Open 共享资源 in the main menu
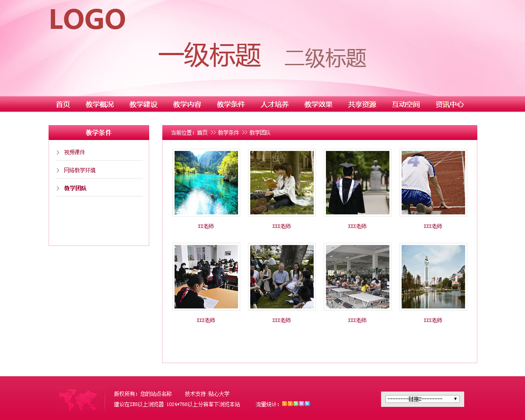 pos(362,105)
